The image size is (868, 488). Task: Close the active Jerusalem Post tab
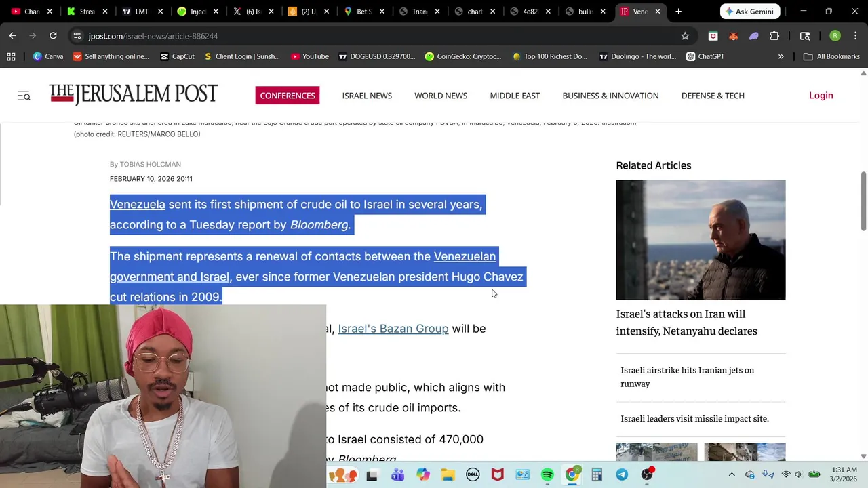[657, 12]
